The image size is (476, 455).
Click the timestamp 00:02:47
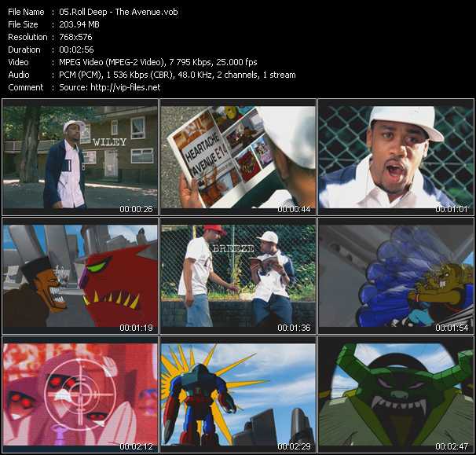coord(452,446)
